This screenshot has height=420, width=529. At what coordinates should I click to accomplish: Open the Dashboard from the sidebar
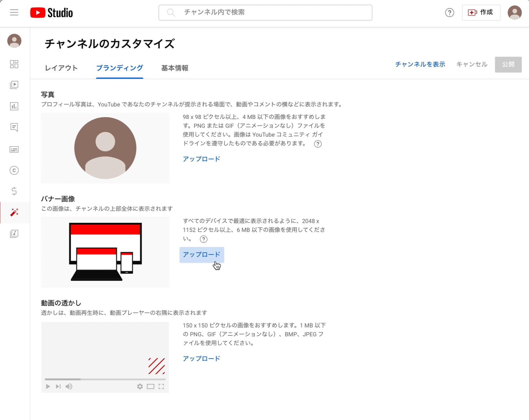14,64
